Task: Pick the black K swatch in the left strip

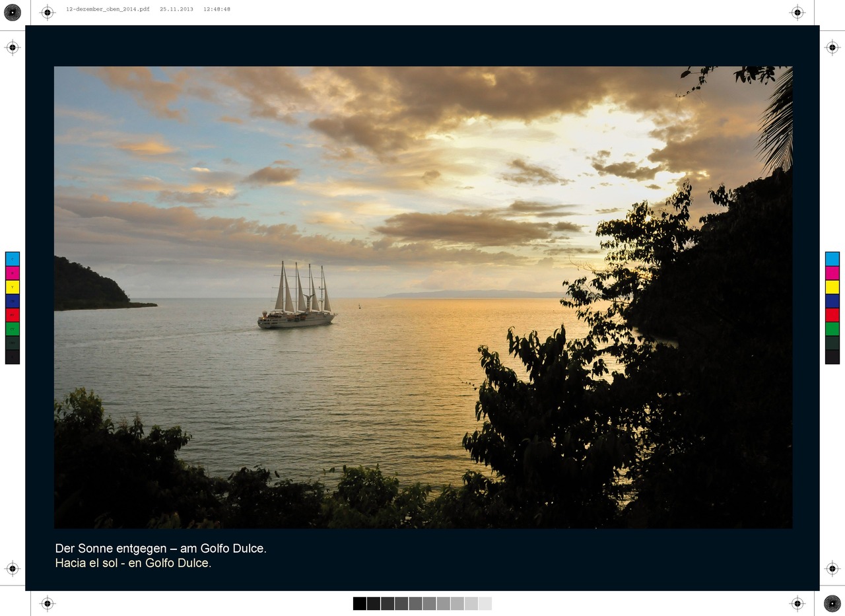Action: coord(13,357)
